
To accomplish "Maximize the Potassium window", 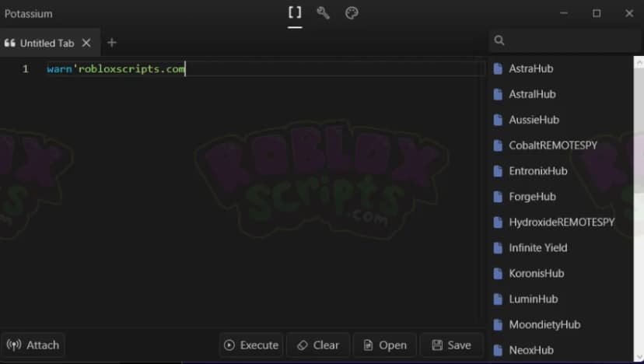I will 597,13.
